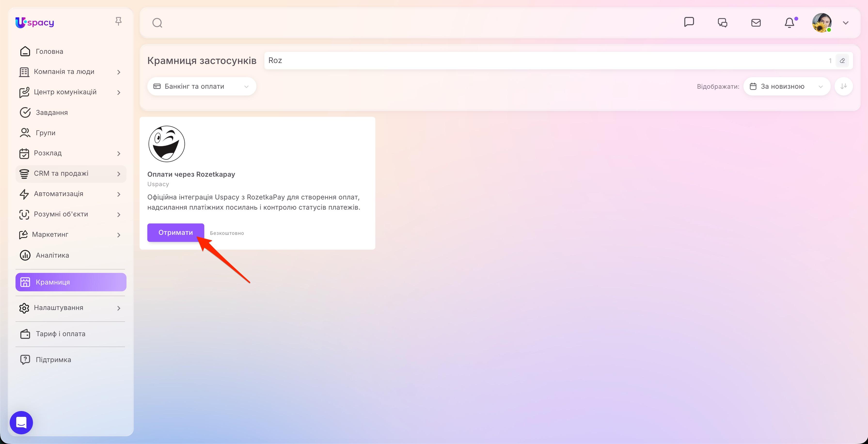This screenshot has width=868, height=444.
Task: Click the Аналітика chart icon
Action: tap(25, 255)
